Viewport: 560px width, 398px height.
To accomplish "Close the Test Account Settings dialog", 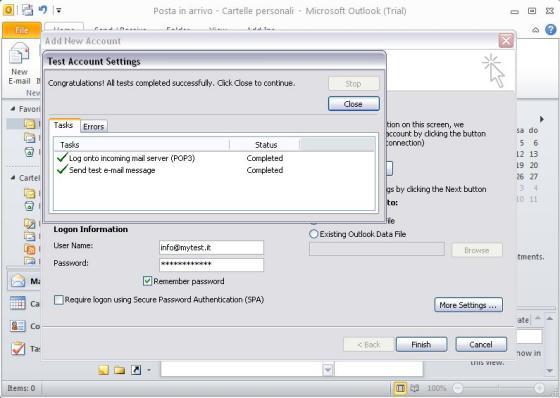I will (x=353, y=104).
